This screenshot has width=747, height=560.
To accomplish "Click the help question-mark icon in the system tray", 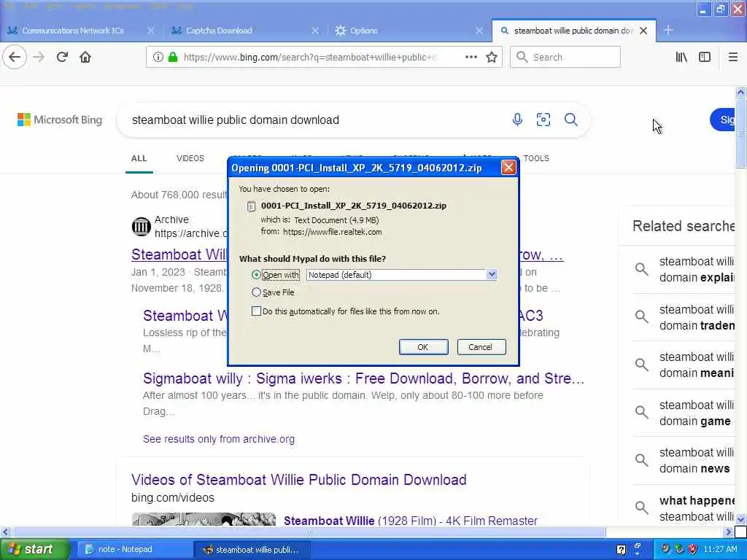I will 622,550.
